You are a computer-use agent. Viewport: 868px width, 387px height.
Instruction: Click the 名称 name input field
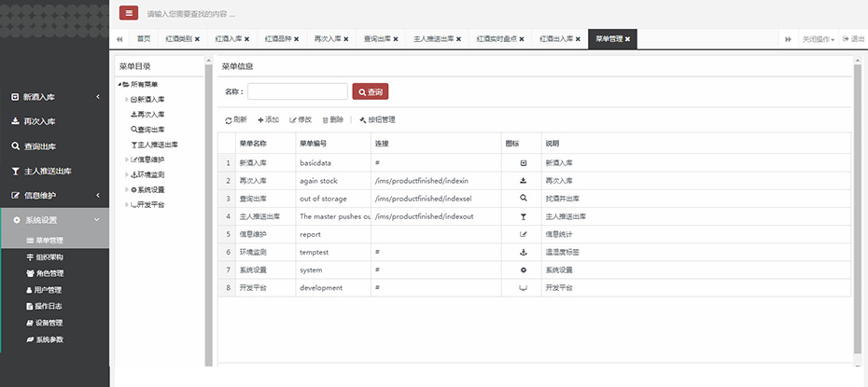297,92
